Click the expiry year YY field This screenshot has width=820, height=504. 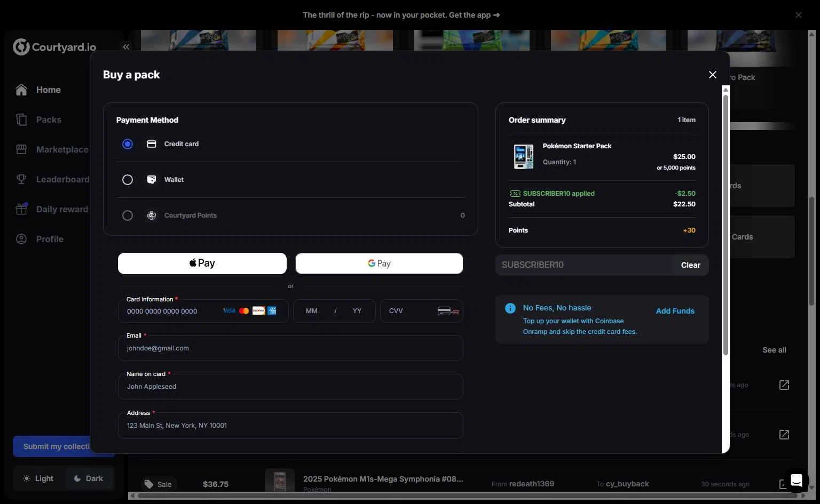click(357, 311)
